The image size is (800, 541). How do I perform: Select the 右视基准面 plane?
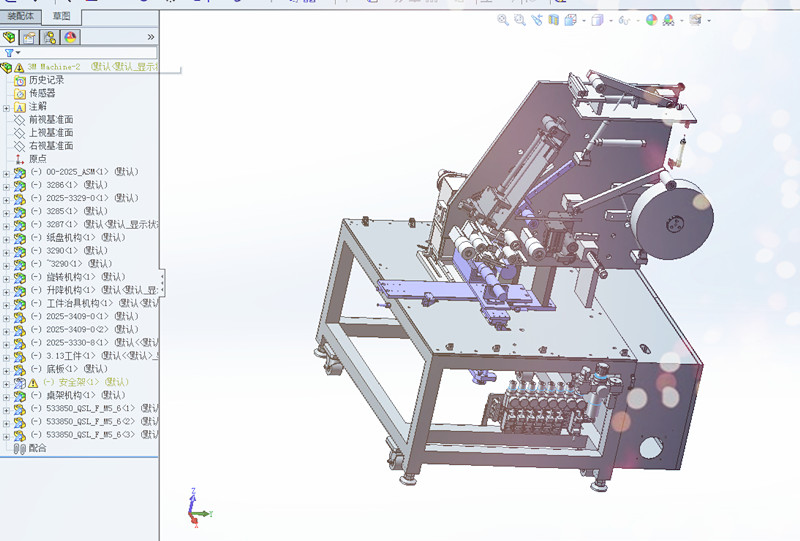pos(51,146)
